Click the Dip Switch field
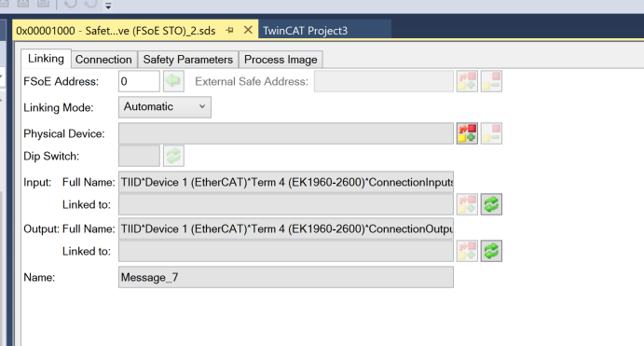 pyautogui.click(x=139, y=156)
